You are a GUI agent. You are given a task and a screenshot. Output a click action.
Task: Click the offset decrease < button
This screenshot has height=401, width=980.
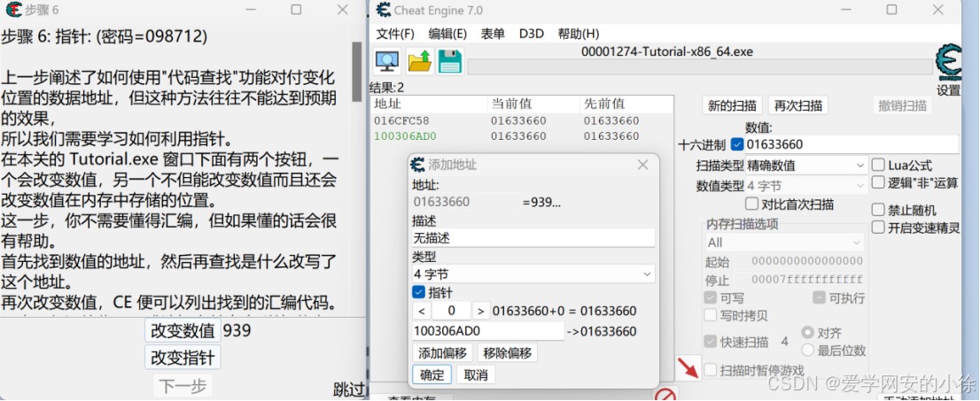point(421,311)
